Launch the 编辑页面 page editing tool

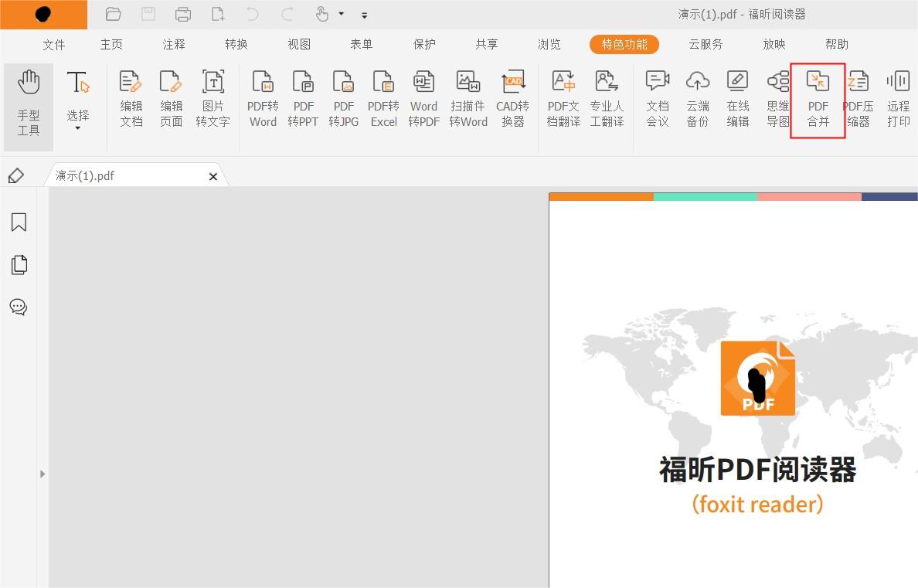171,99
